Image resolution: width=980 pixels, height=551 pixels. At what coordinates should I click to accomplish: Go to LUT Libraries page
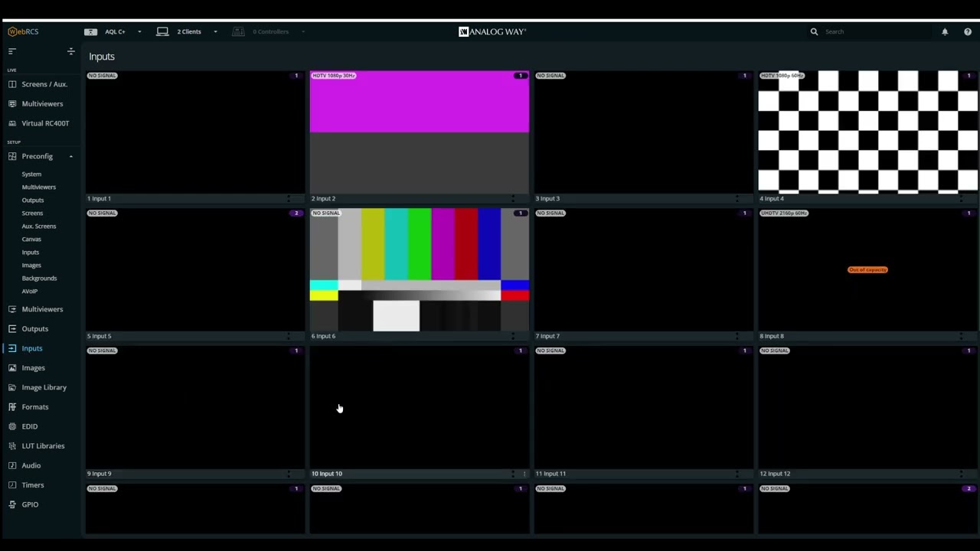[43, 445]
